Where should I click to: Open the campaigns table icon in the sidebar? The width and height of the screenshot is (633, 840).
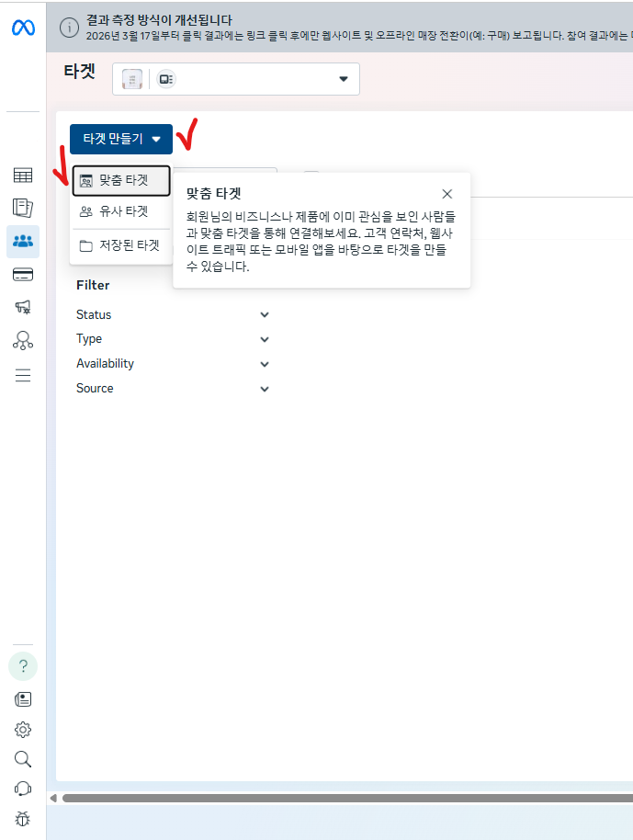(22, 176)
